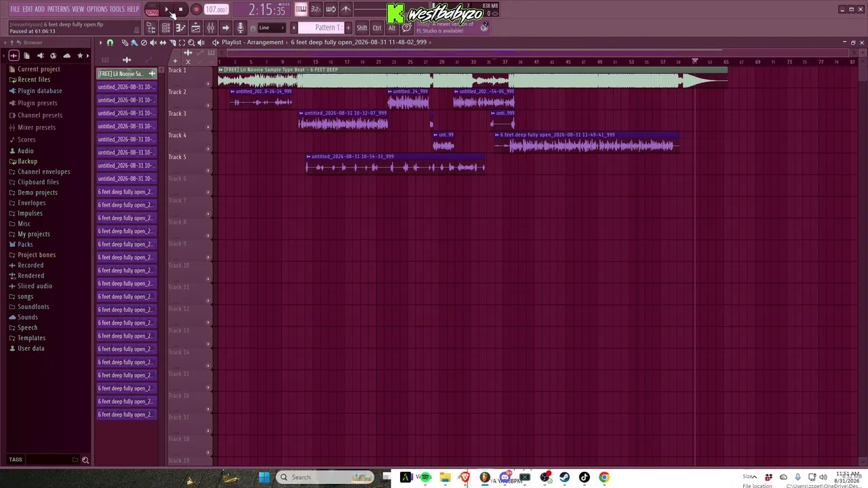
Task: Open the Mixer icon in toolbar
Action: tap(211, 28)
